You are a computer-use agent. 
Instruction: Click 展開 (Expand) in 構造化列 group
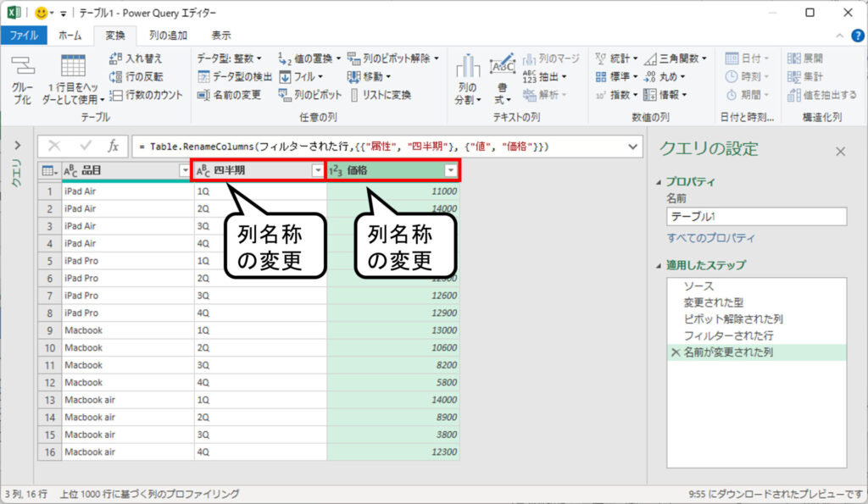point(805,58)
